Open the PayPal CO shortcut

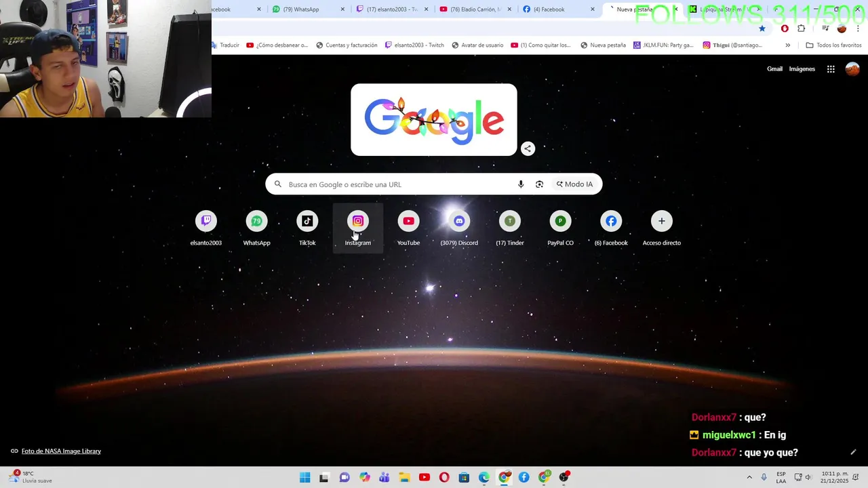(x=560, y=228)
